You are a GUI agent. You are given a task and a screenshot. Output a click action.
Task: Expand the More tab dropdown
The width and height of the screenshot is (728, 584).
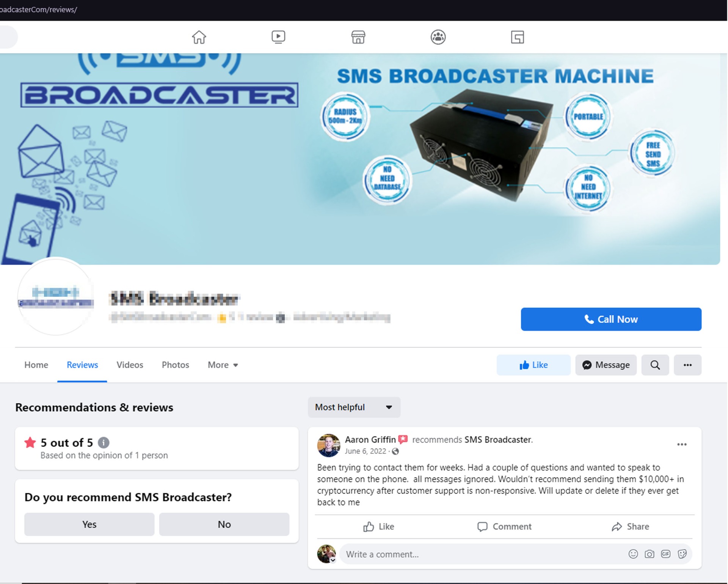[223, 365]
